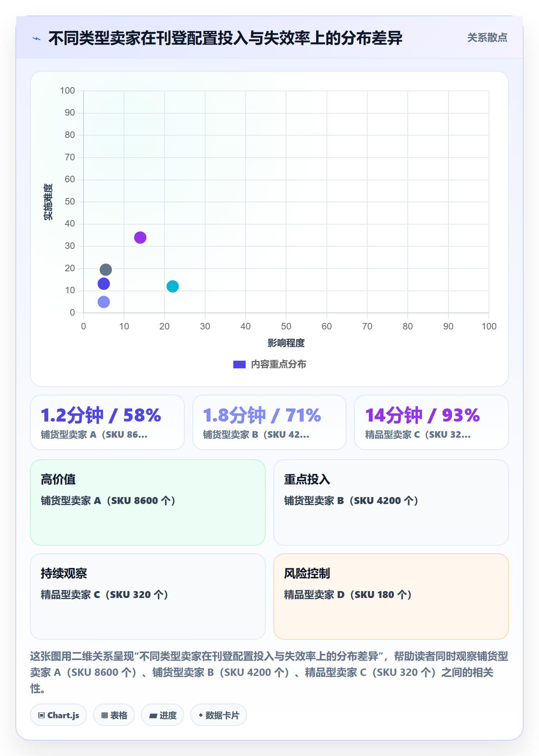Image resolution: width=539 pixels, height=756 pixels.
Task: Select the cyan scatter point
Action: click(172, 286)
